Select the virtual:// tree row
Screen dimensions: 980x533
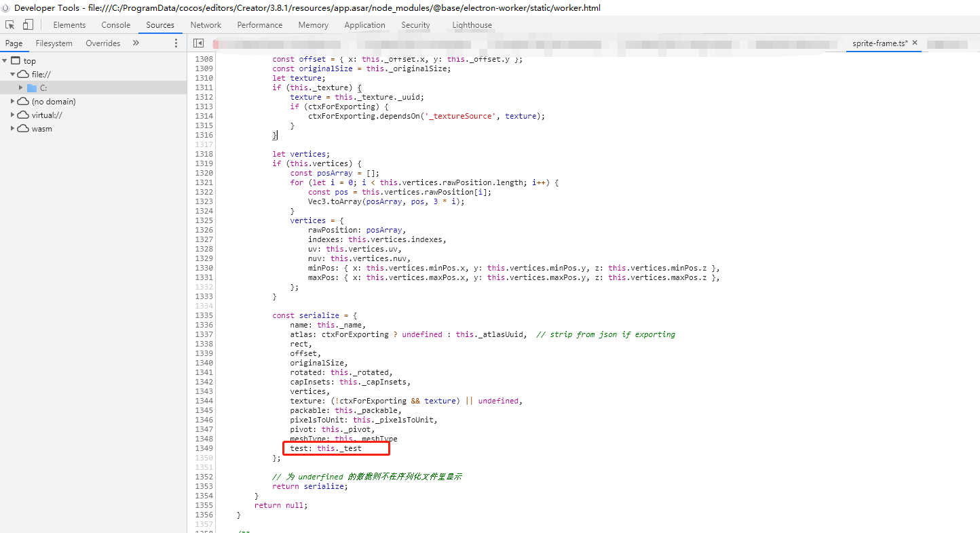coord(93,115)
